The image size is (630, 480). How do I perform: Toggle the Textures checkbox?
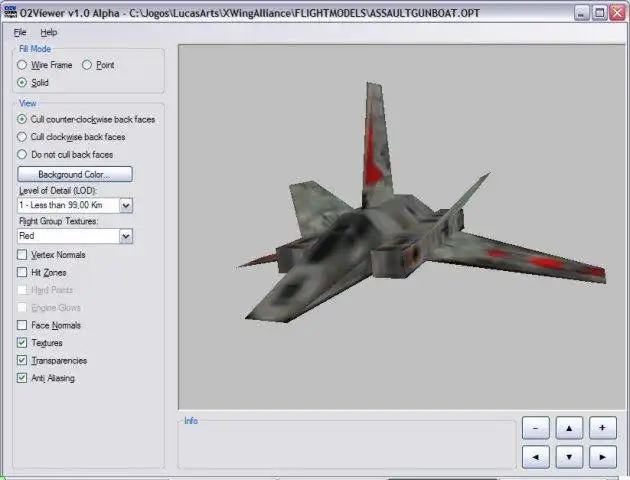pyautogui.click(x=22, y=343)
